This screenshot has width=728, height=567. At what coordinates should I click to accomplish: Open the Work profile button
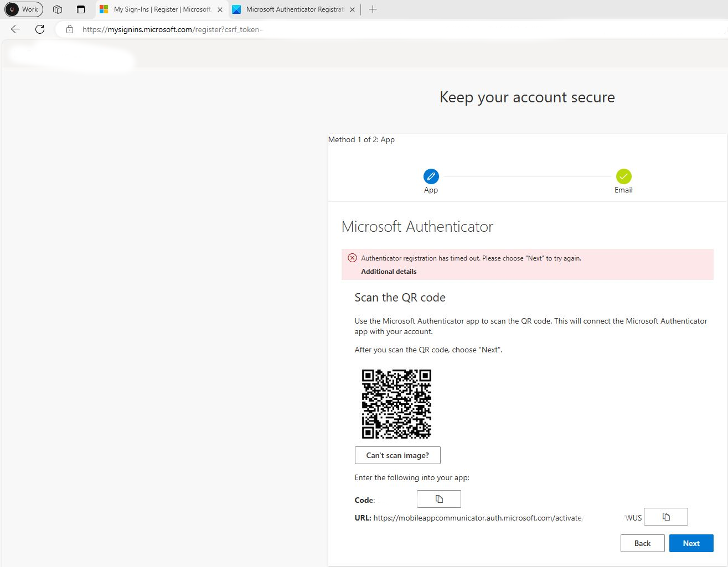click(24, 9)
